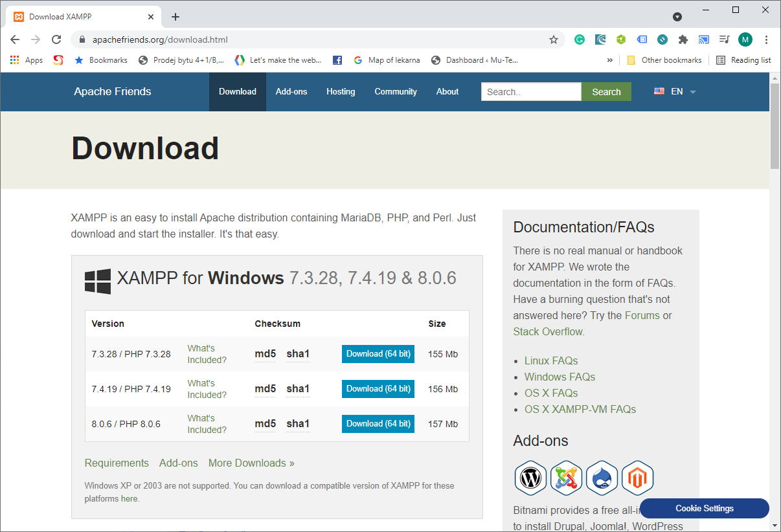Click What's Included for 7.3.28
This screenshot has height=532, width=781.
207,354
